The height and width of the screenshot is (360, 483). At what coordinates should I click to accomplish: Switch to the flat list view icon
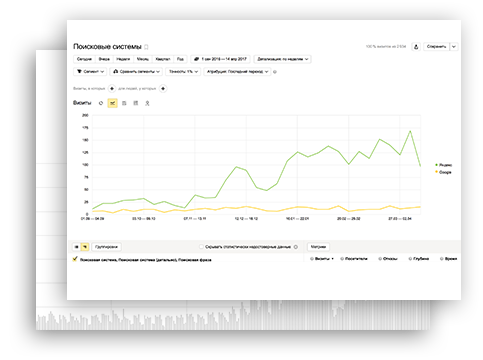tap(77, 247)
